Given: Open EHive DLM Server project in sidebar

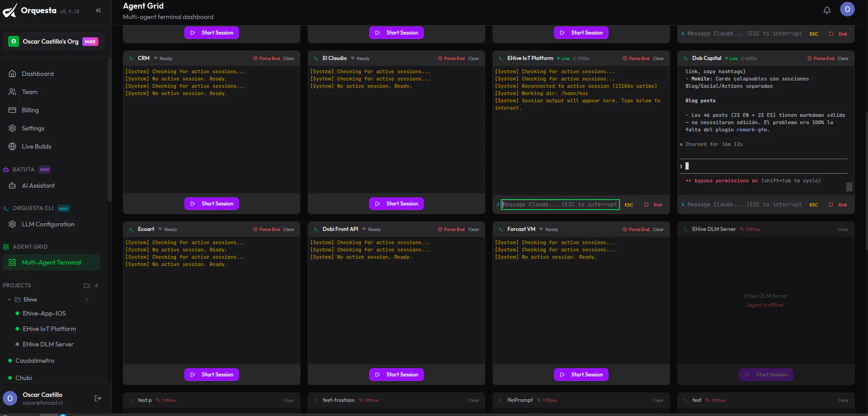Looking at the screenshot, I should (x=48, y=344).
